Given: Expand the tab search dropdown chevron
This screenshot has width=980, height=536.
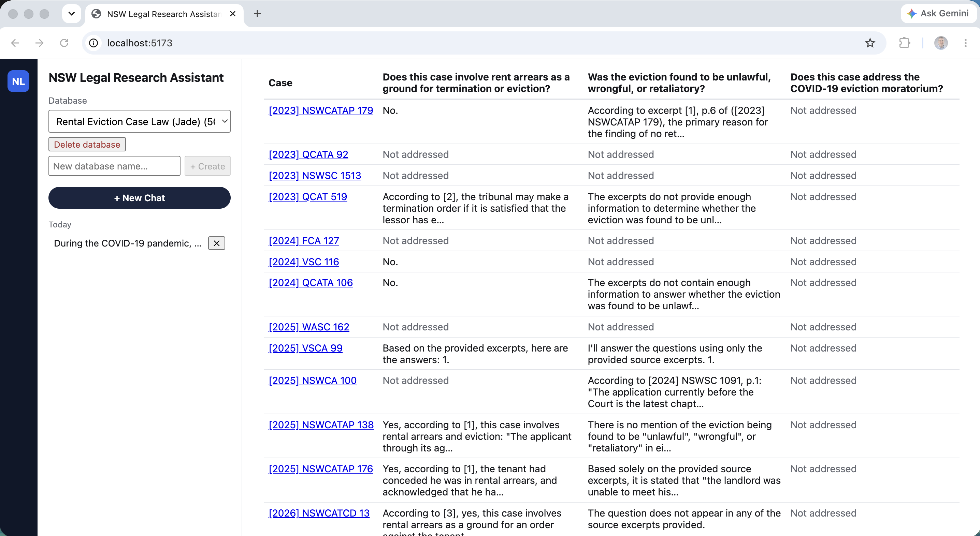Looking at the screenshot, I should coord(72,14).
